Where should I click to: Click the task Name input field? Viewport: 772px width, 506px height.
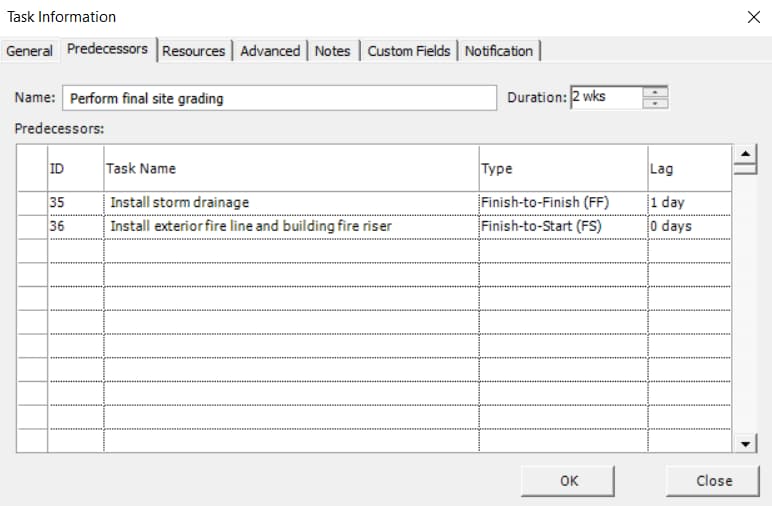pos(279,98)
